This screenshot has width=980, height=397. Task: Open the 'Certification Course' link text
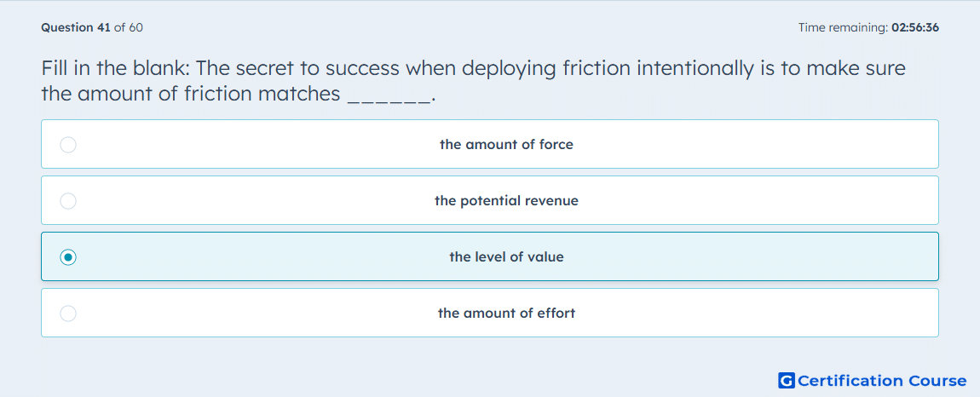pyautogui.click(x=882, y=381)
